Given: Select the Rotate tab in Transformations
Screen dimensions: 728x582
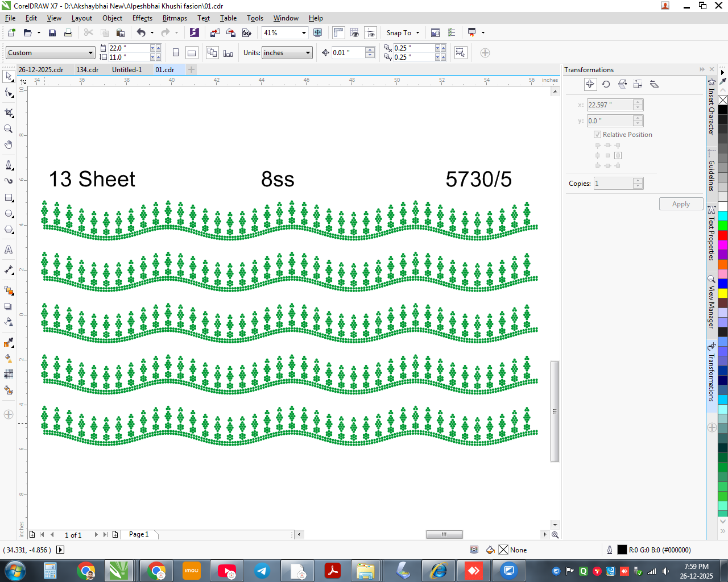Looking at the screenshot, I should tap(606, 84).
